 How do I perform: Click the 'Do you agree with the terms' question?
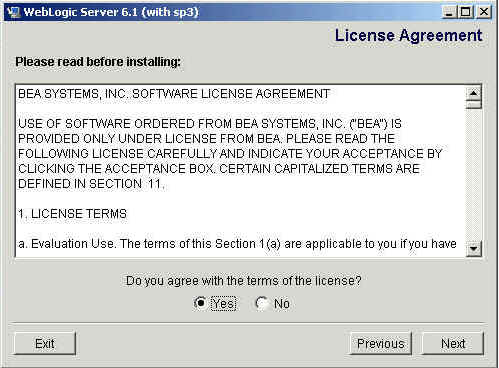[243, 281]
